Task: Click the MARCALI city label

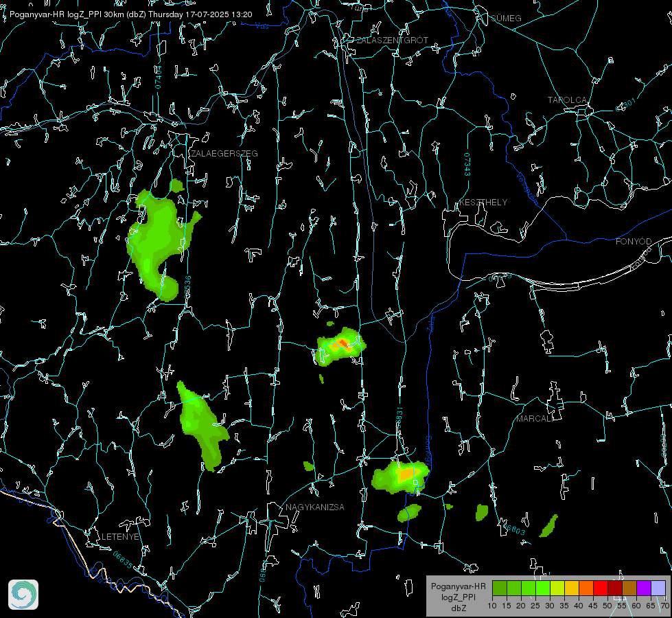Action: 533,419
